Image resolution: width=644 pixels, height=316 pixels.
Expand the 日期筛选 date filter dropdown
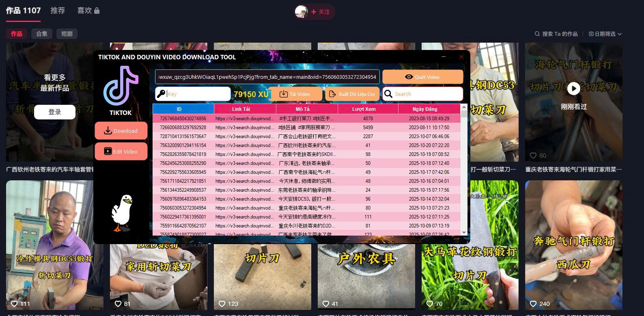coord(605,34)
